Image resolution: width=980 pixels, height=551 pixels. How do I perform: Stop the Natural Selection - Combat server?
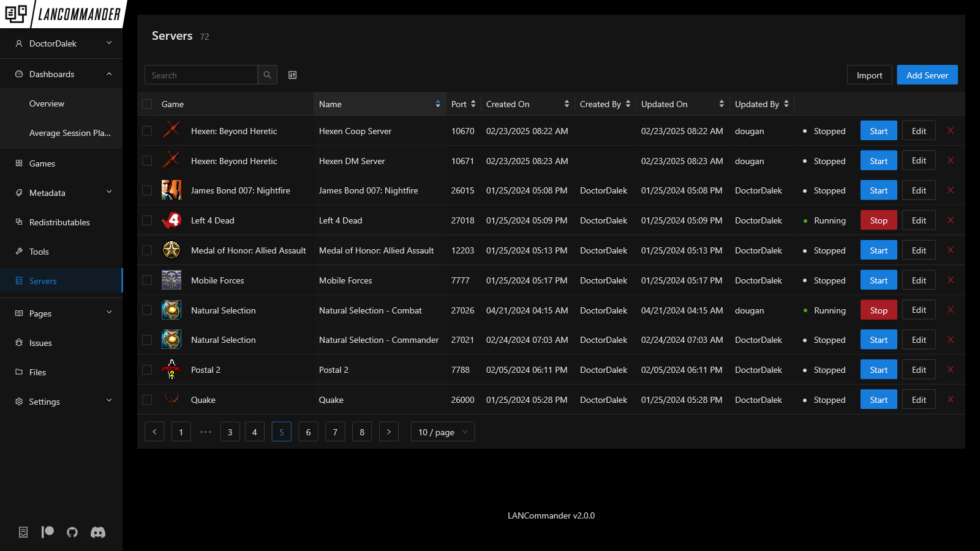pyautogui.click(x=878, y=310)
